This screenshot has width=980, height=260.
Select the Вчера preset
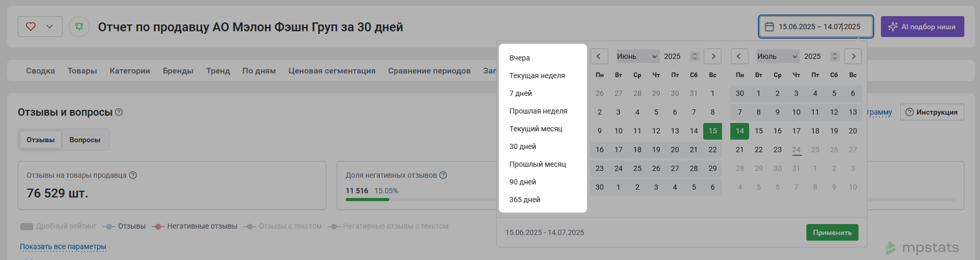(520, 58)
